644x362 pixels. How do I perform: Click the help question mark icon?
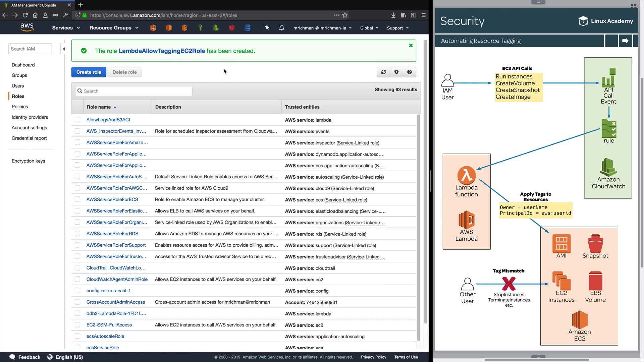point(410,72)
